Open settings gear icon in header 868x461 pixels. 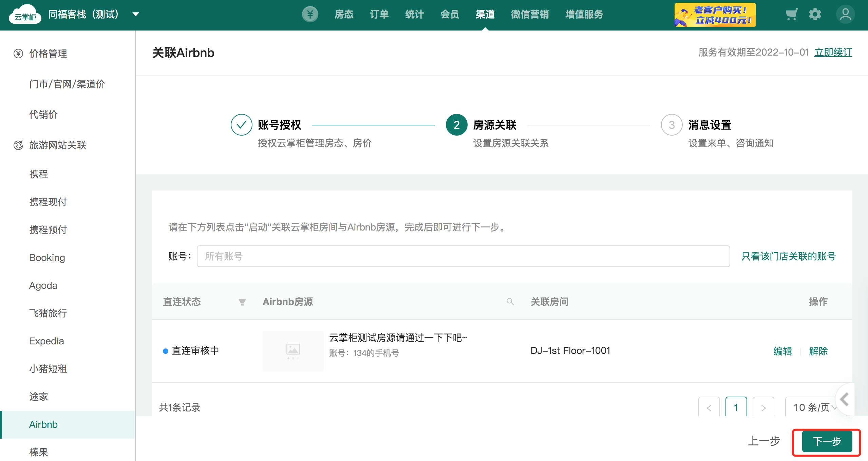tap(815, 14)
